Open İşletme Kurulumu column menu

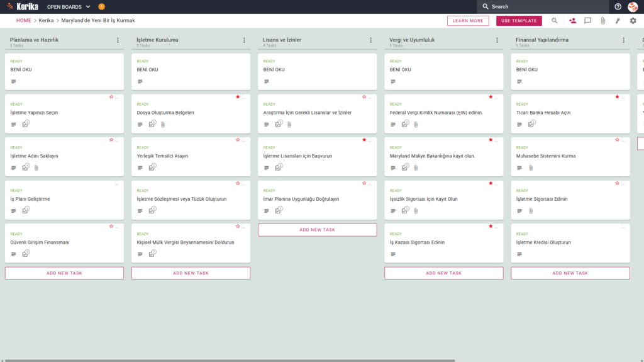(245, 40)
